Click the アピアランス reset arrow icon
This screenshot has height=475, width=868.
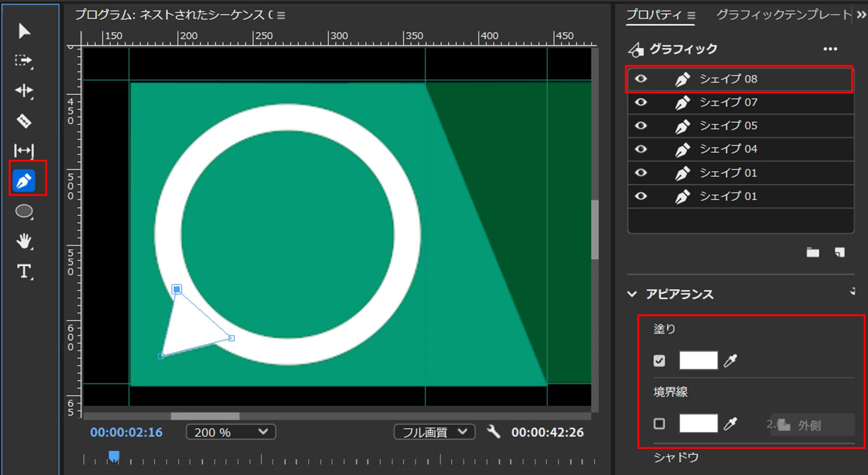[x=853, y=291]
